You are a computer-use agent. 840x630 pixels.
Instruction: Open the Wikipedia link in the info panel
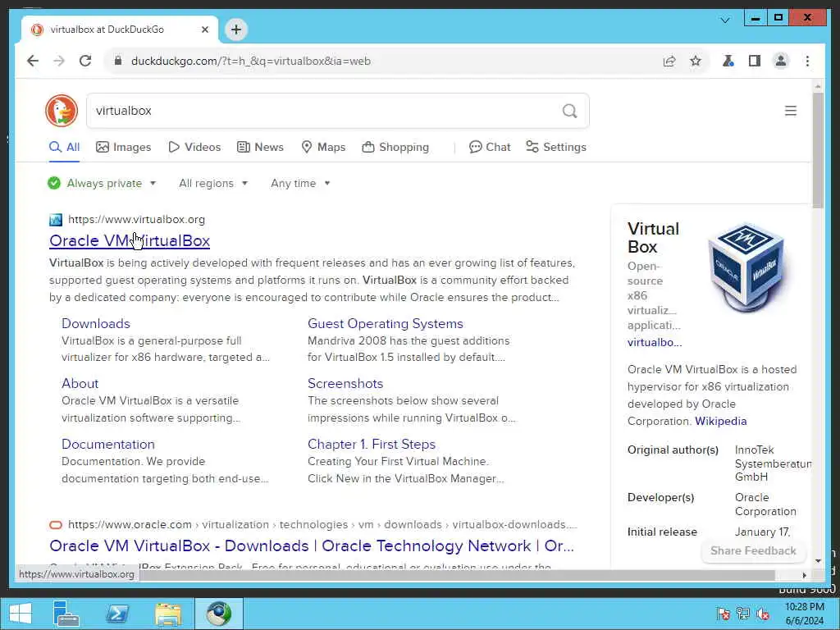click(x=720, y=421)
